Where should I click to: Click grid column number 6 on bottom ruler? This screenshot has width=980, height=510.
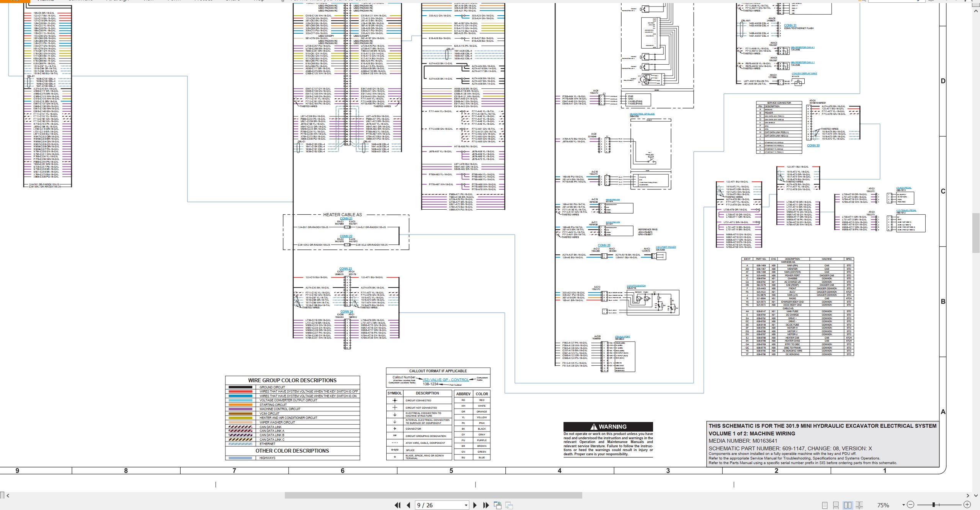coord(343,471)
